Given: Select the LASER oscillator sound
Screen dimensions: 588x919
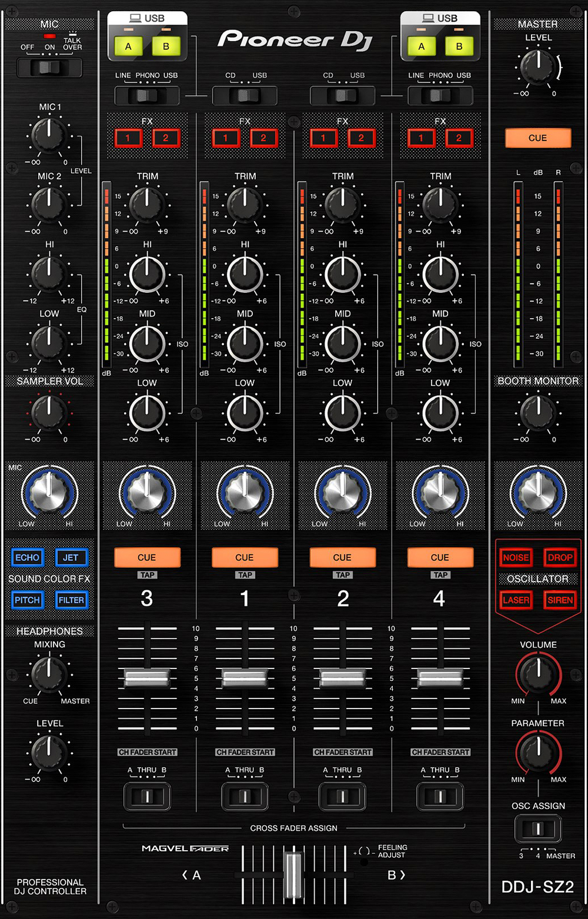Looking at the screenshot, I should (516, 600).
